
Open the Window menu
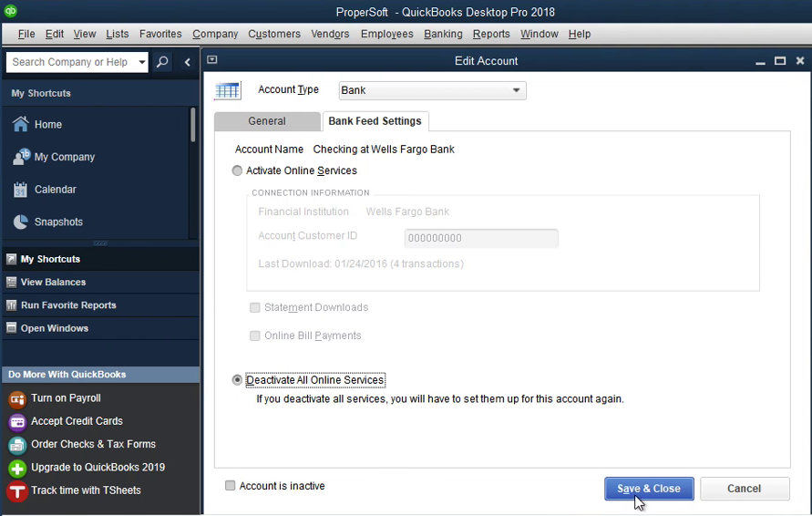[x=540, y=34]
